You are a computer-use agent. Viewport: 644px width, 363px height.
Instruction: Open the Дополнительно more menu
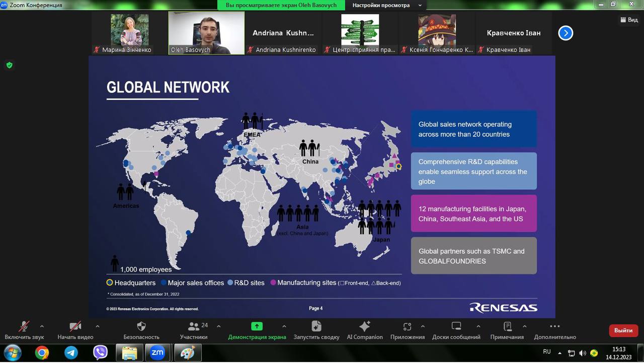(554, 327)
